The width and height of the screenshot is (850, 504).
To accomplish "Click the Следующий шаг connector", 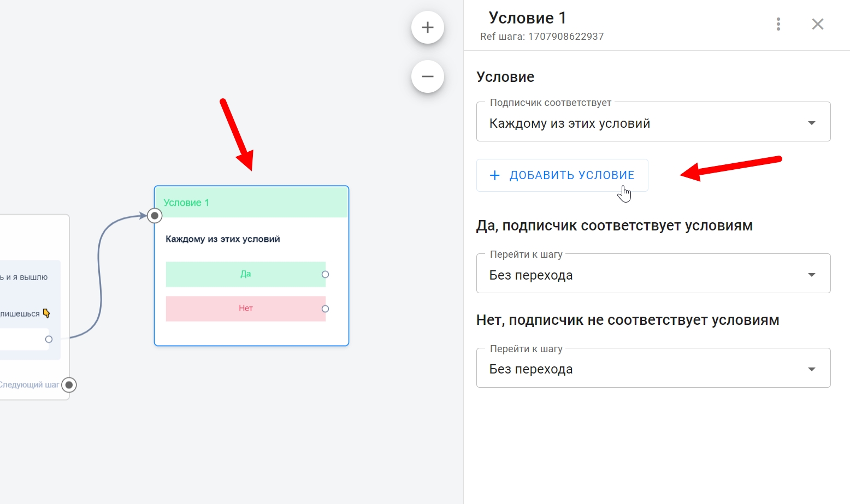I will point(69,385).
